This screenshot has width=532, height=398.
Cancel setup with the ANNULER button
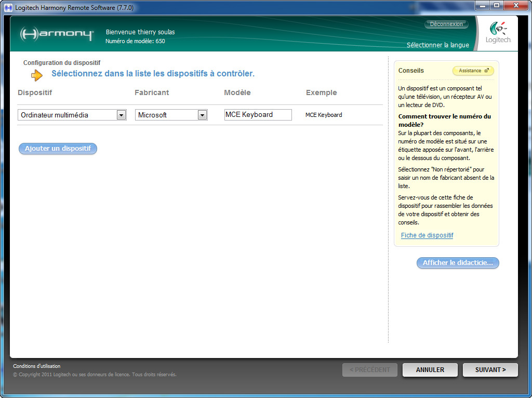(x=430, y=370)
